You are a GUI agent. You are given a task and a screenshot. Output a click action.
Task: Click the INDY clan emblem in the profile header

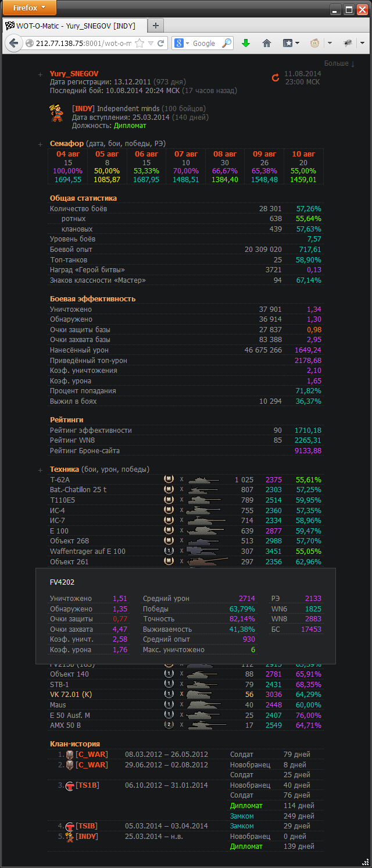(x=56, y=113)
